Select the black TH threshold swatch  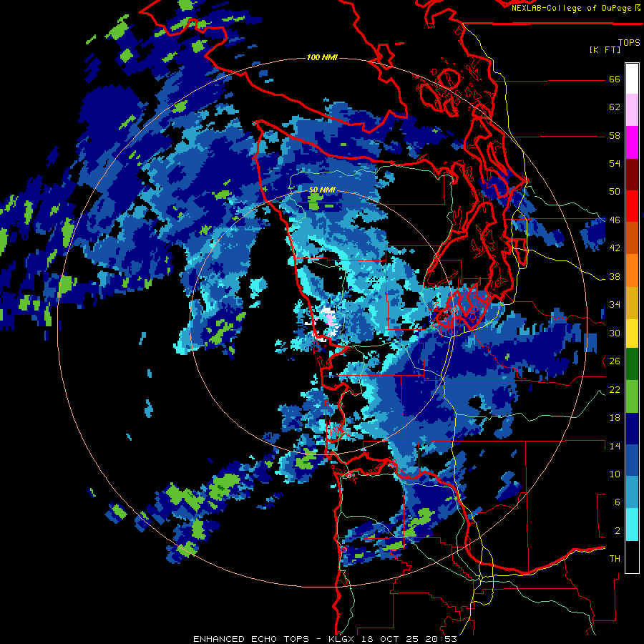coord(632,557)
